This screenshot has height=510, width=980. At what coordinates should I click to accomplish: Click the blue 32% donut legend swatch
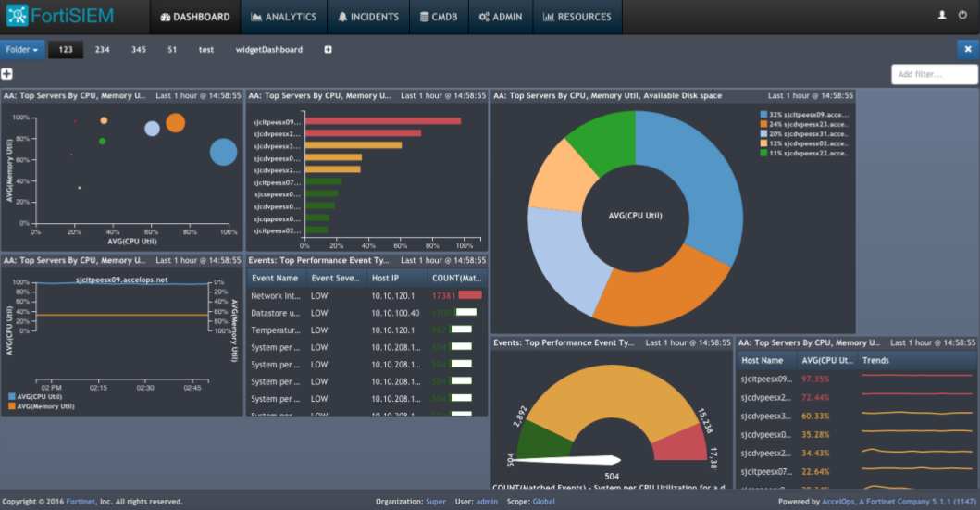point(763,114)
